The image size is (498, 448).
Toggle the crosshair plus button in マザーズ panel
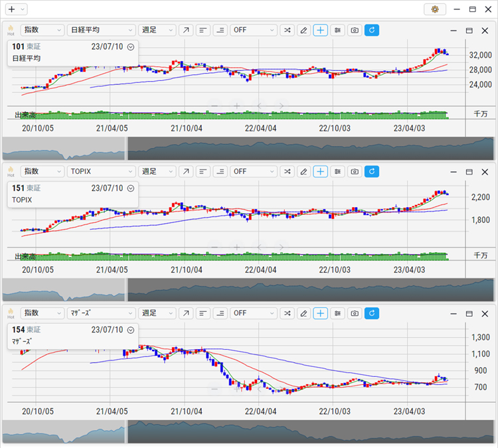tap(321, 313)
